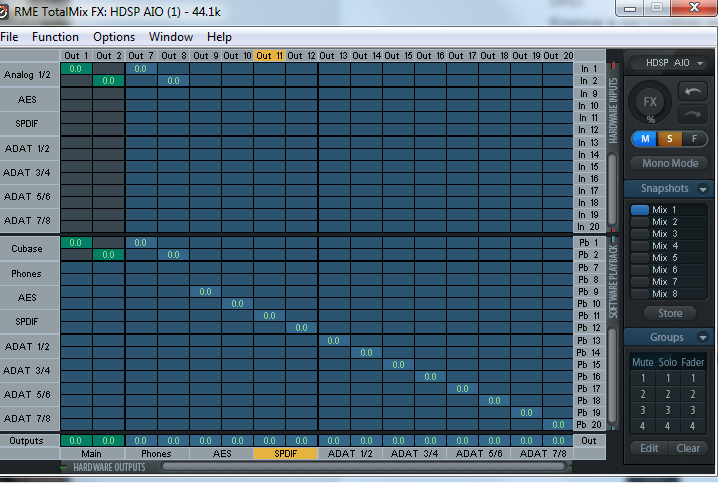718x483 pixels.
Task: Select snapshot Mix 8
Action: point(669,293)
